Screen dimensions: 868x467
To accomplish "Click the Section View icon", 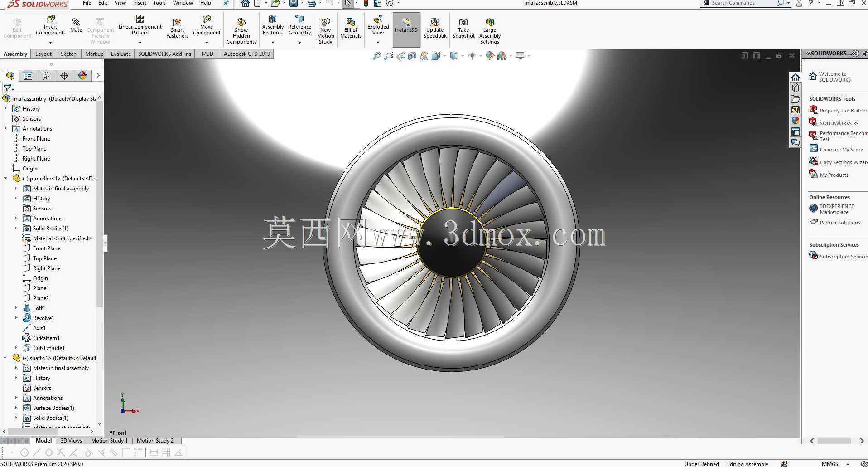I will pos(412,56).
